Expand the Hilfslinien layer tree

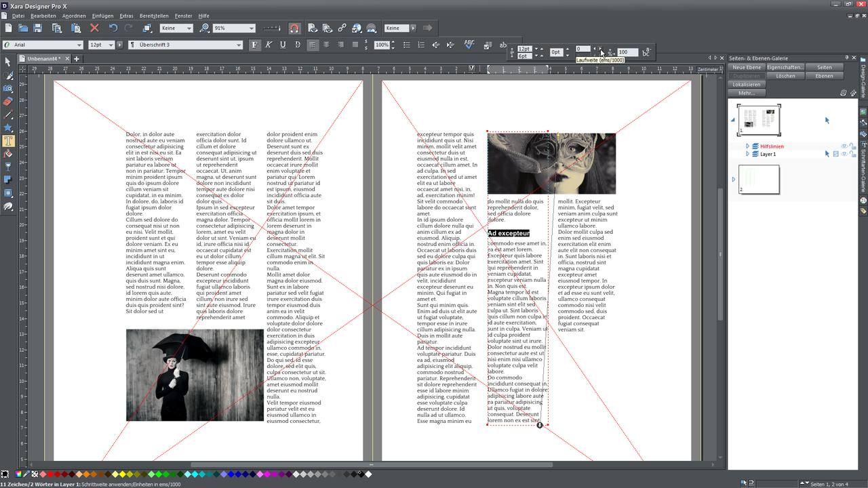[747, 146]
